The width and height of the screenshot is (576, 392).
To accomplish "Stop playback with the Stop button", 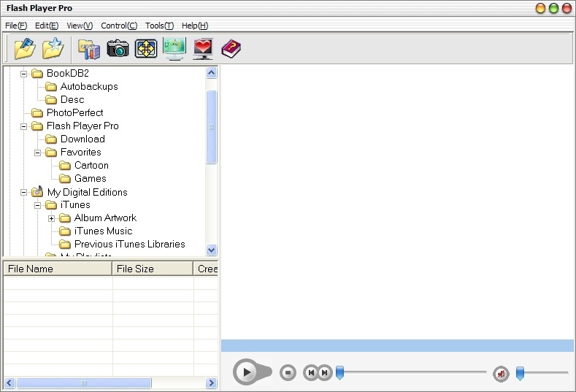I will click(288, 373).
